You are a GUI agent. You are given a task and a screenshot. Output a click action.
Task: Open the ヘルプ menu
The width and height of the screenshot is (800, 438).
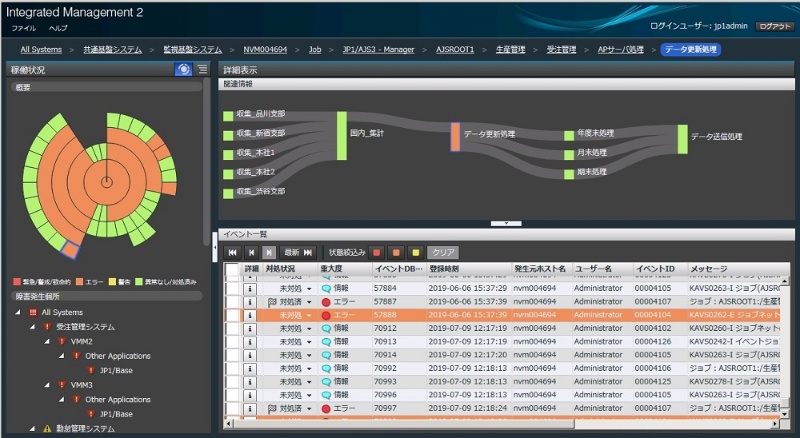(x=58, y=28)
